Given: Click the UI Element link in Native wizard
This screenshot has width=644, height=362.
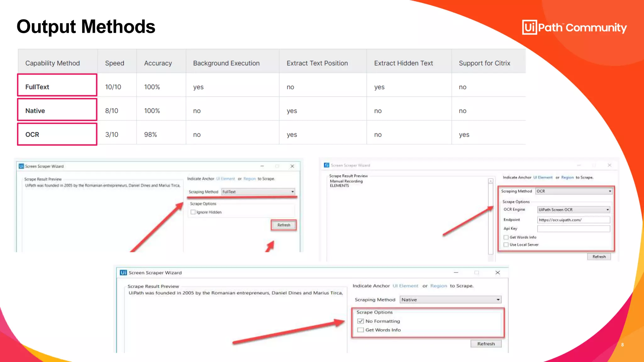Looking at the screenshot, I should coord(405,286).
